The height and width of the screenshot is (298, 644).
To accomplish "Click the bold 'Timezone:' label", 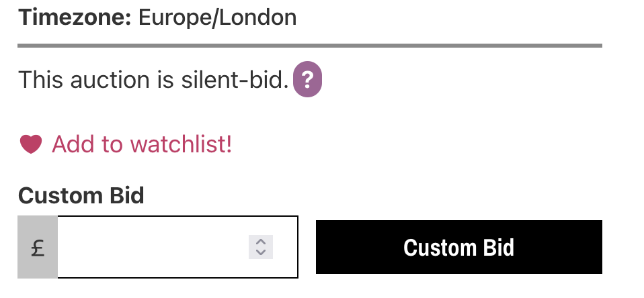I will (x=75, y=17).
